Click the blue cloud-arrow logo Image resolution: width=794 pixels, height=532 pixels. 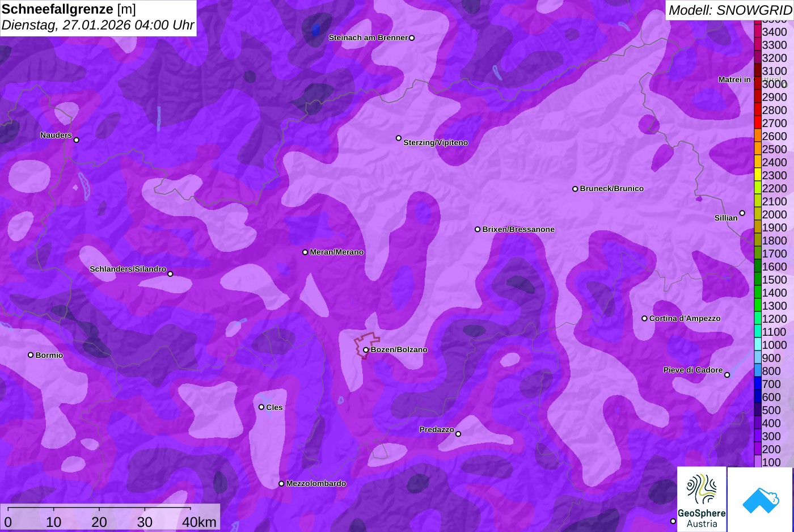coord(761,499)
